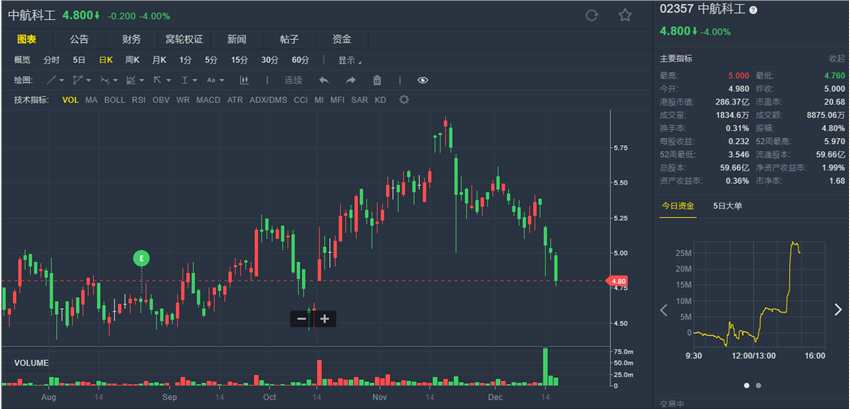The height and width of the screenshot is (409, 850).
Task: Toggle the VOL indicator
Action: point(70,100)
